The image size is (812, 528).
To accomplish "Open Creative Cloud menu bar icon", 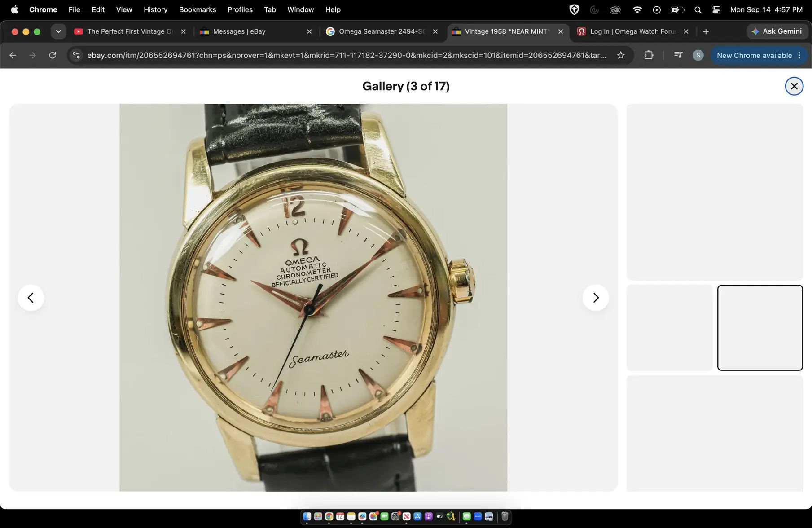I will tap(615, 9).
